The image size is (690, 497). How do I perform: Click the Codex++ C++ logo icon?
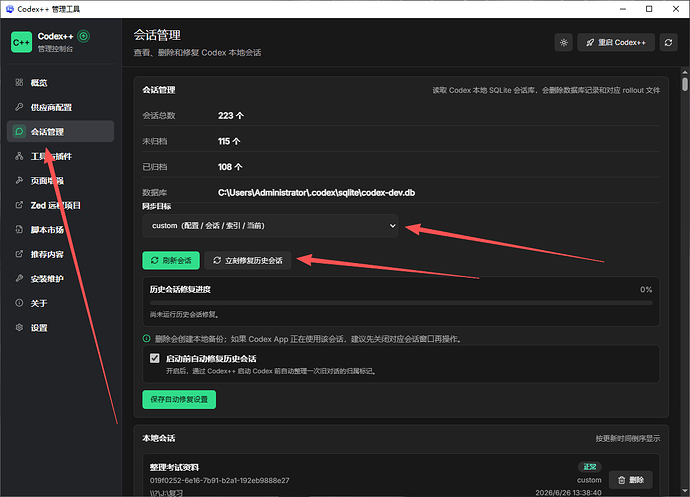[x=21, y=42]
